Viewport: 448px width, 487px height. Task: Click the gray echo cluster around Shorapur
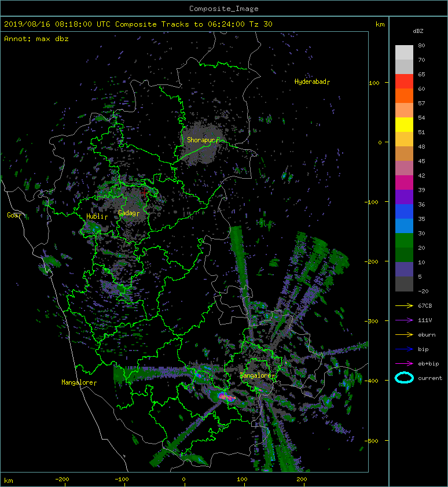point(203,143)
